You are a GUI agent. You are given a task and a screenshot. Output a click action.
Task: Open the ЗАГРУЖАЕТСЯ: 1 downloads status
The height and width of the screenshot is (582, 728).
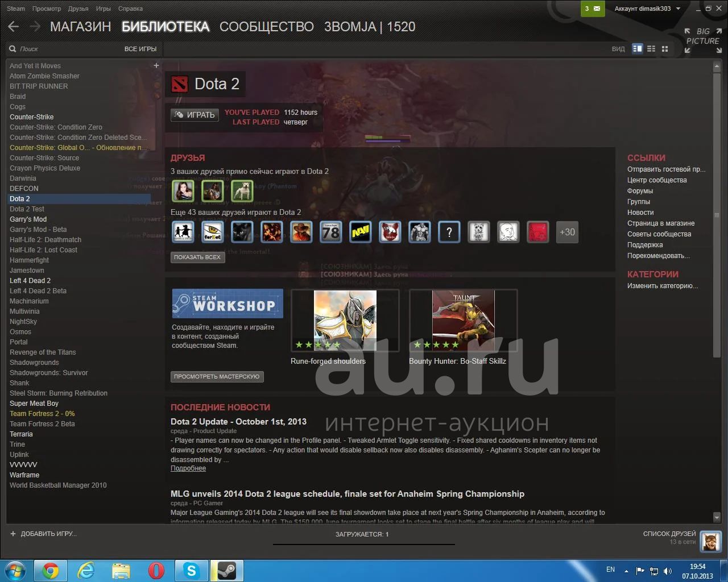(x=362, y=534)
